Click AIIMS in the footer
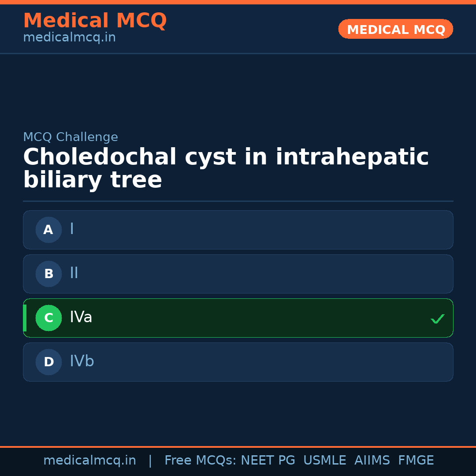This screenshot has height=476, width=476. pos(372,461)
